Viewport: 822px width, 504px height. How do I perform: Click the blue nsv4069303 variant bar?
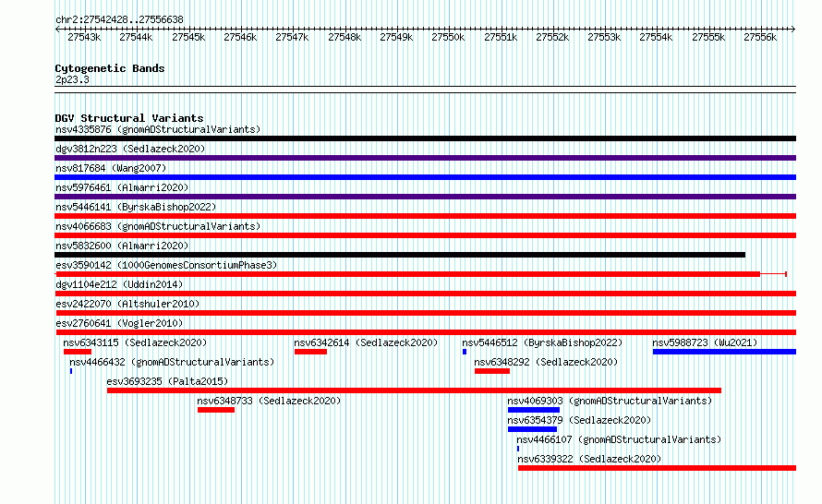click(x=534, y=410)
